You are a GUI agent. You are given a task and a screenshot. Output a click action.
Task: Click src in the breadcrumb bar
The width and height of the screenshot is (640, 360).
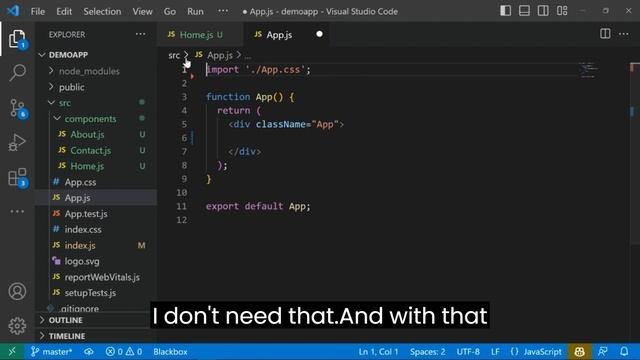pos(174,55)
